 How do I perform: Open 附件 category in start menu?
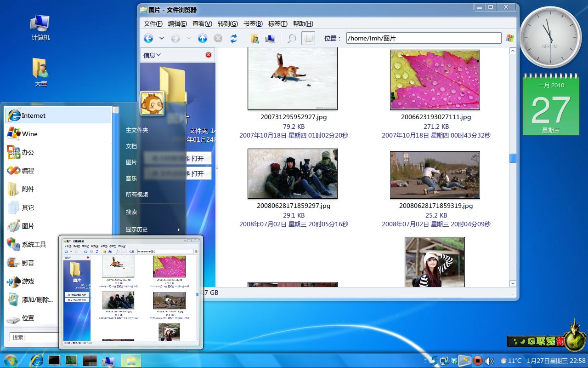[x=58, y=189]
